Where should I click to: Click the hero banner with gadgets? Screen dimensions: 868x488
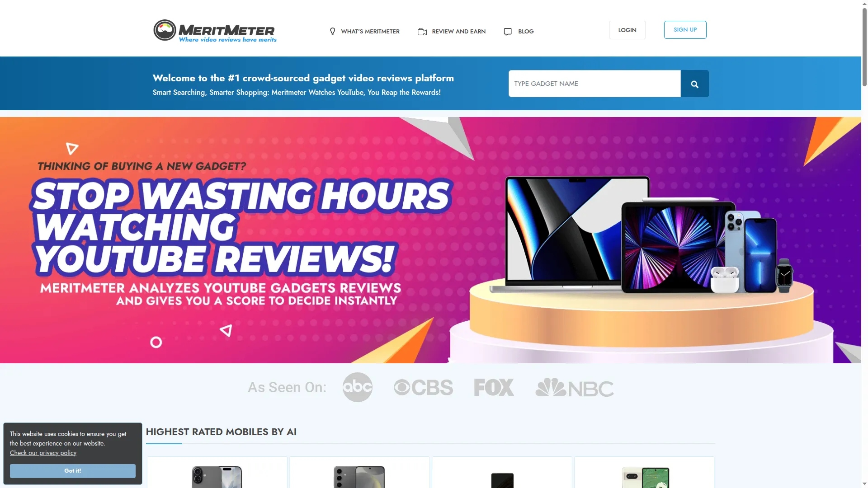point(430,240)
